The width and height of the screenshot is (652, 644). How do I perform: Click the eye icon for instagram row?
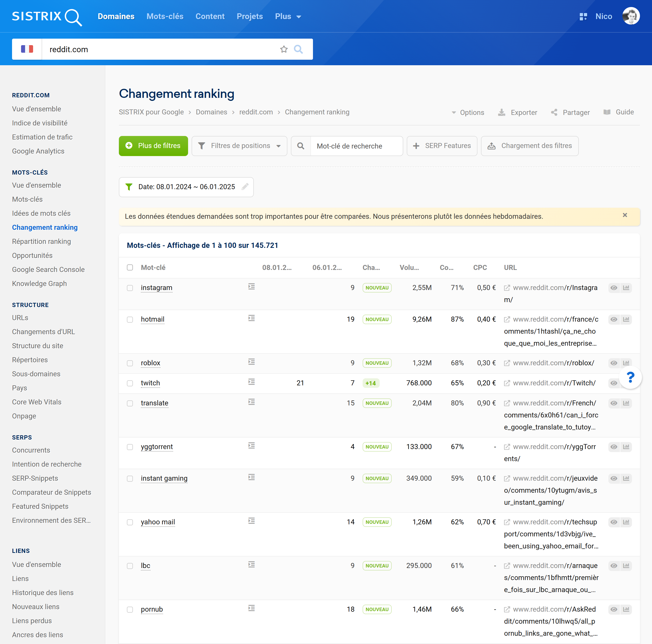coord(614,288)
